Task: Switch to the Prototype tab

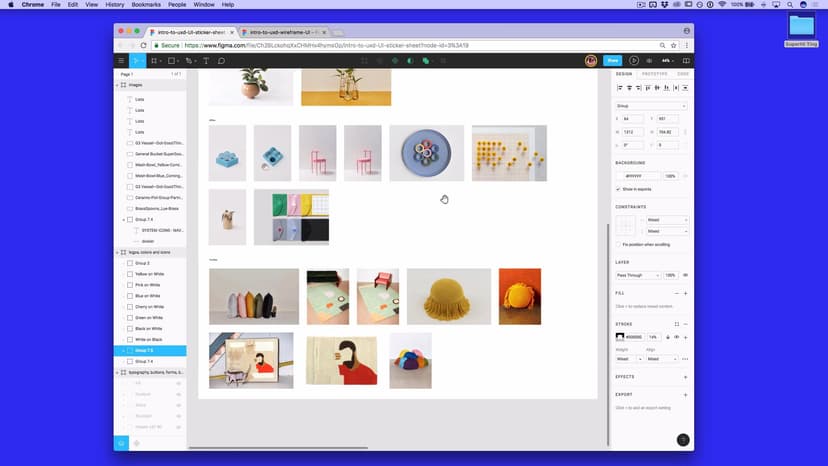Action: (x=654, y=73)
